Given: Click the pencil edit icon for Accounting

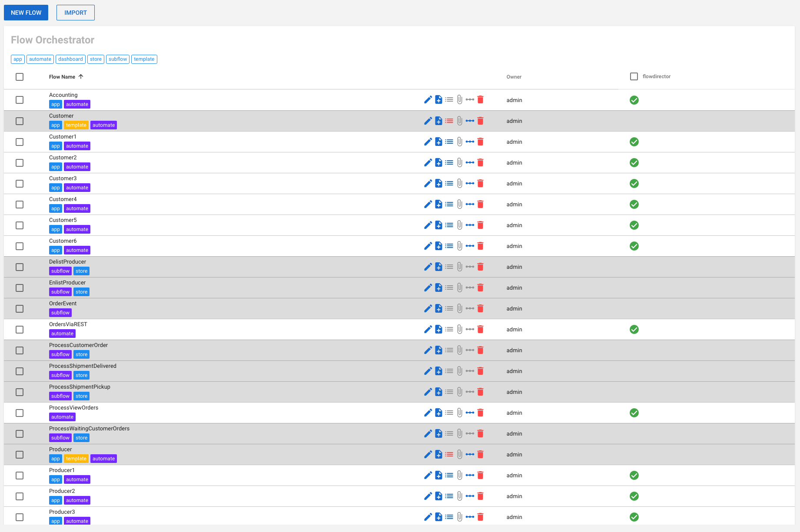Looking at the screenshot, I should [428, 100].
